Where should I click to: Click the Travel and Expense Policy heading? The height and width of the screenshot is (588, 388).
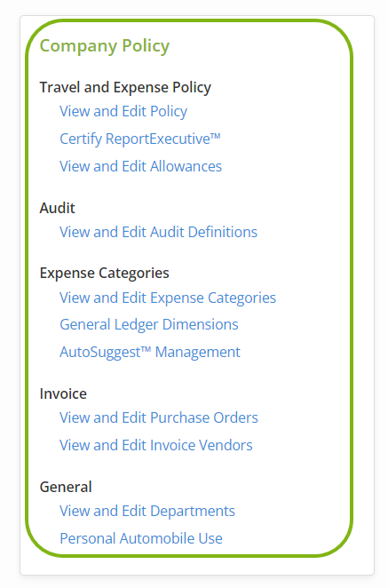(x=125, y=87)
